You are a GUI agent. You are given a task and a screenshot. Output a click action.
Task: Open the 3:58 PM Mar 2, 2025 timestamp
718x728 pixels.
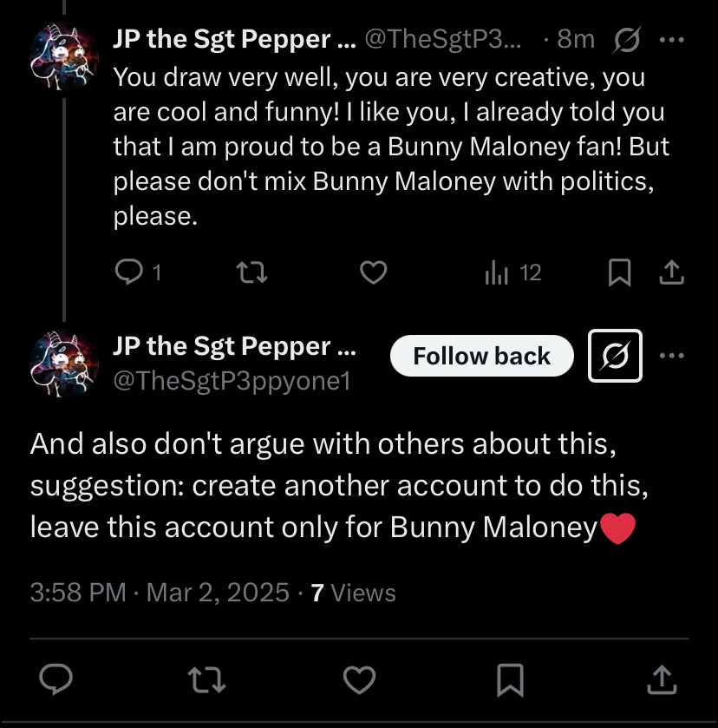click(160, 593)
